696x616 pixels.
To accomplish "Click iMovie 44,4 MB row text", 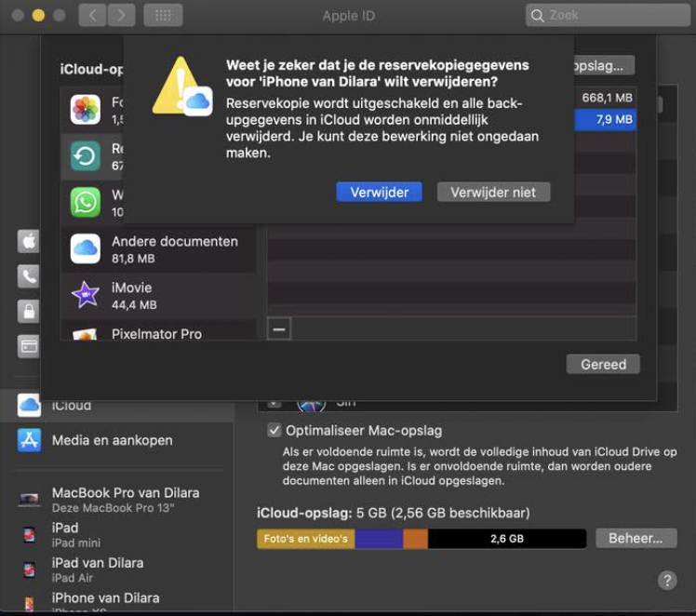I will [x=134, y=296].
